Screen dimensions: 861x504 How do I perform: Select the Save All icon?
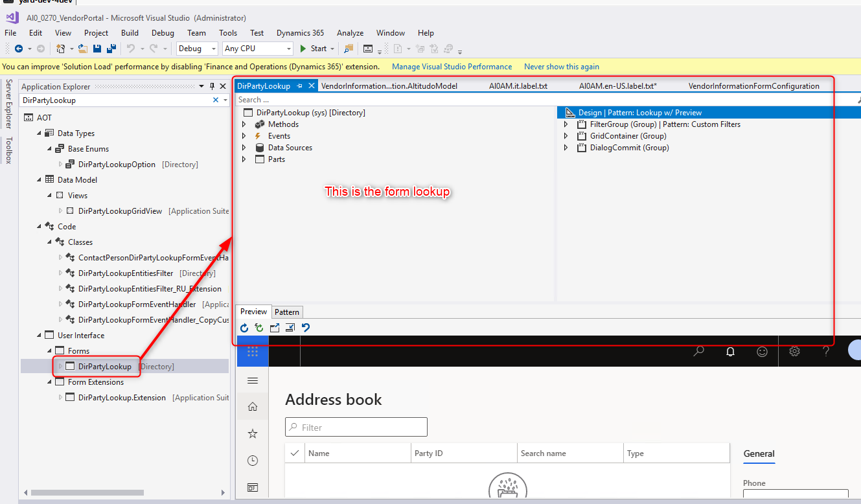(111, 49)
